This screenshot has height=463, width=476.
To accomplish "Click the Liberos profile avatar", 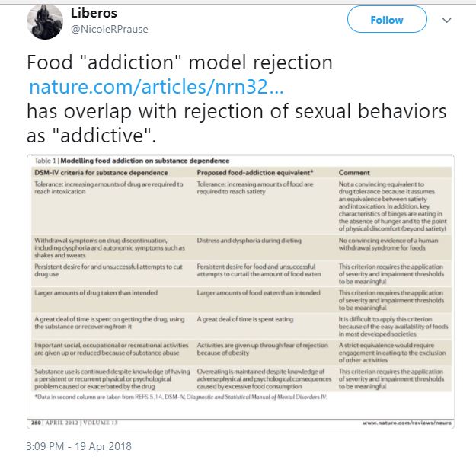I will pyautogui.click(x=44, y=22).
